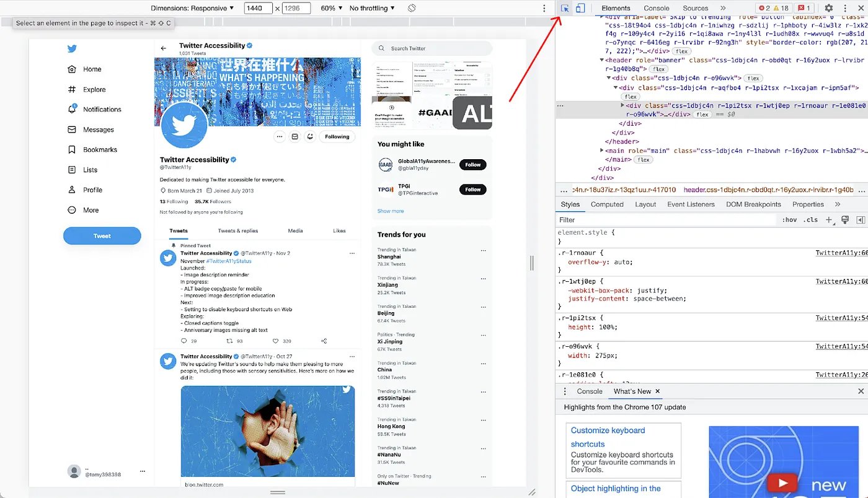The image size is (868, 498).
Task: Open Lists in Twitter sidebar
Action: click(82, 170)
